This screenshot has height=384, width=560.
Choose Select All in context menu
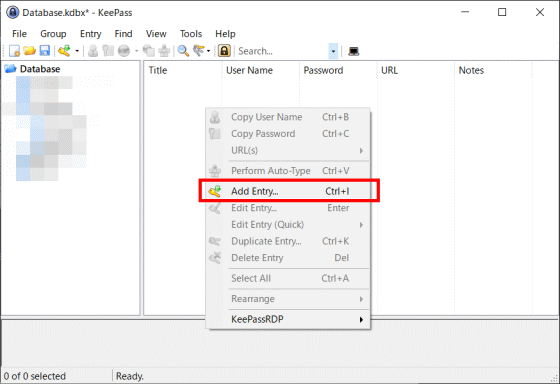tap(288, 278)
